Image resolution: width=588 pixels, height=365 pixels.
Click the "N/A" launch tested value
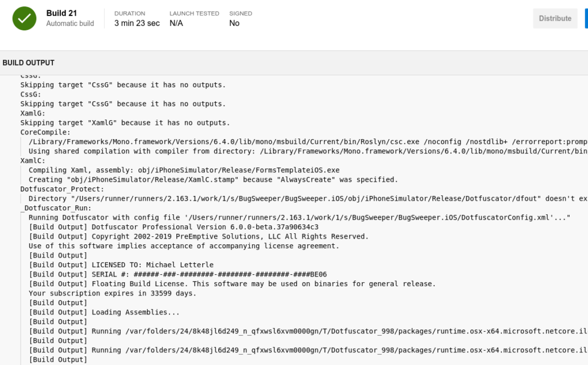click(176, 24)
